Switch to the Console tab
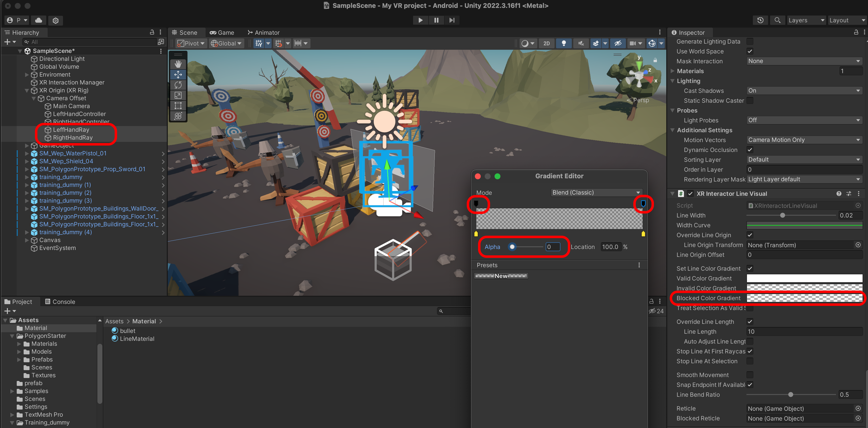868x428 pixels. click(60, 301)
